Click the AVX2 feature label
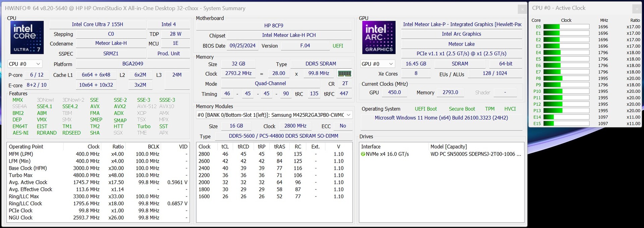644x228 pixels. coord(120,106)
